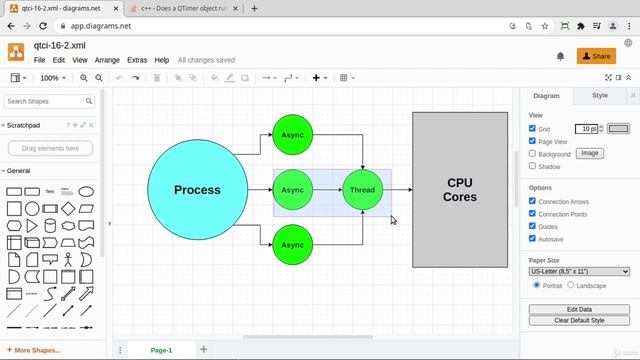Open the waypoints style dropdown

[x=291, y=78]
